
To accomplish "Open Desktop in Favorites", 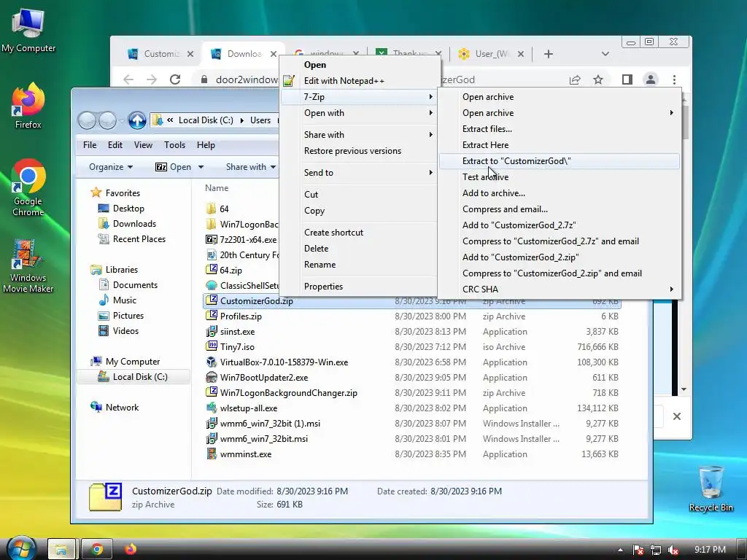I will [128, 208].
